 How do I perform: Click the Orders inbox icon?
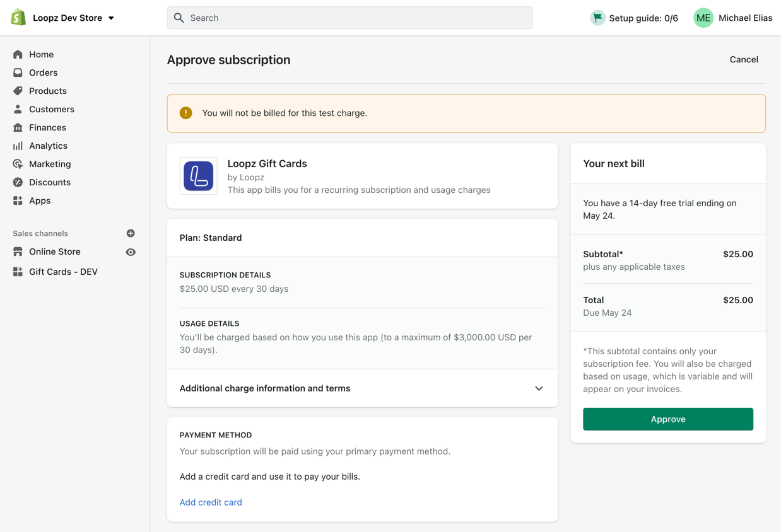click(x=18, y=73)
